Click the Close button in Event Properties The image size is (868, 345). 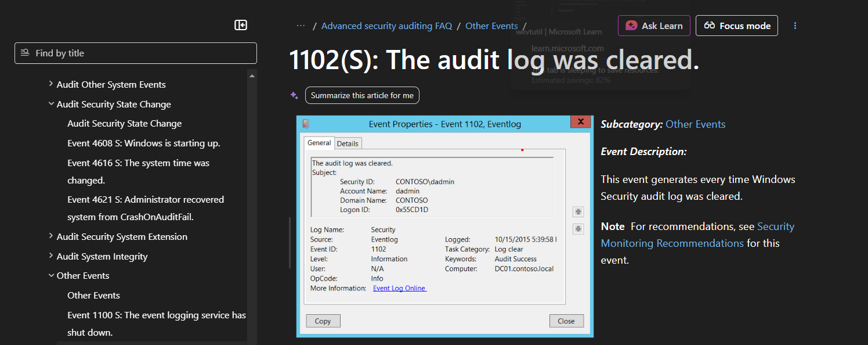pyautogui.click(x=566, y=321)
